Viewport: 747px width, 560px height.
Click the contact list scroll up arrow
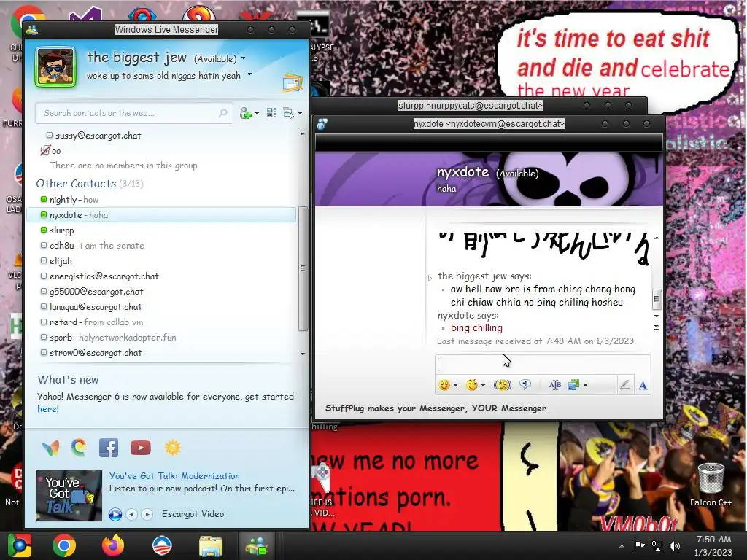click(303, 134)
